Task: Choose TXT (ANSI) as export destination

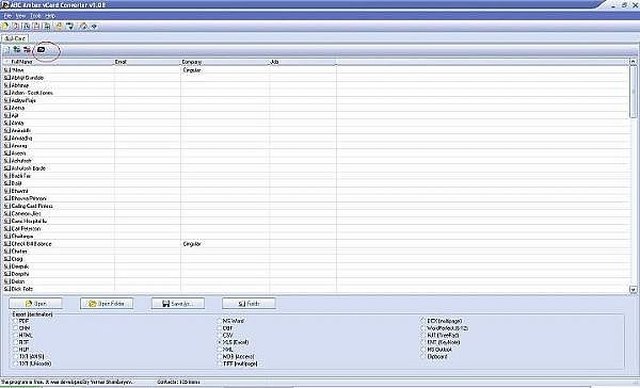Action: point(28,357)
